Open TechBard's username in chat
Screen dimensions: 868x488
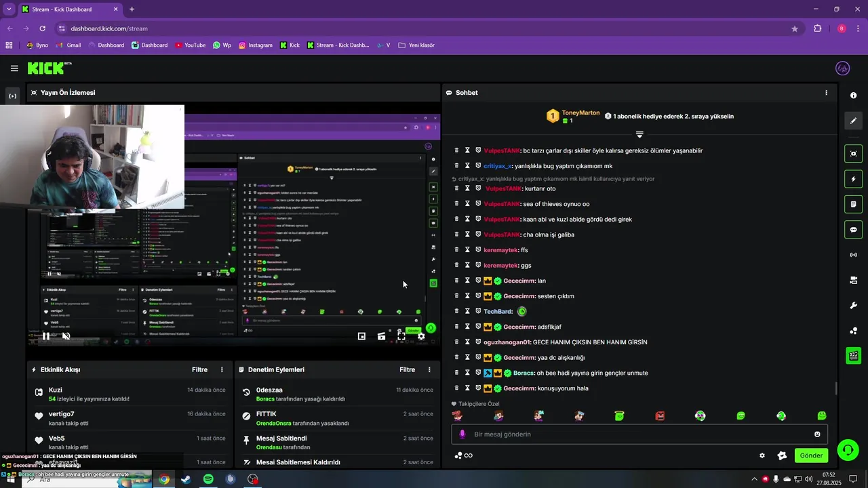click(x=498, y=312)
